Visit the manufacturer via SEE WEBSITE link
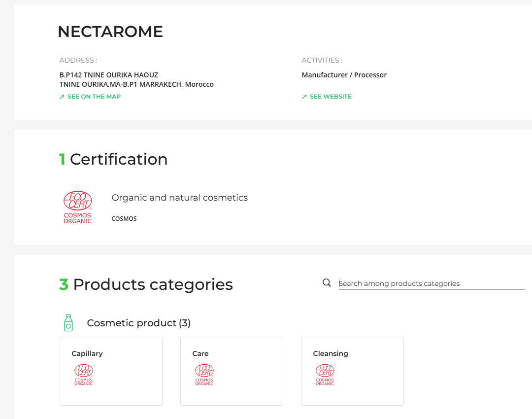 (x=330, y=97)
